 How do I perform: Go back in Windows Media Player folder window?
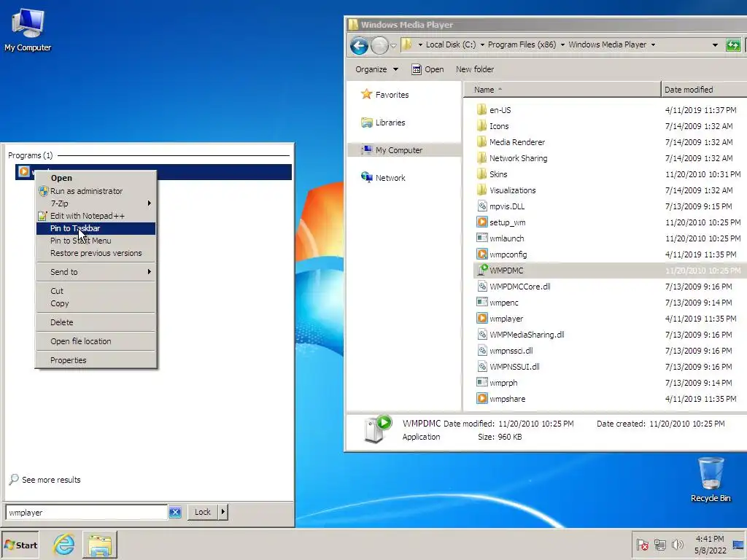click(359, 46)
